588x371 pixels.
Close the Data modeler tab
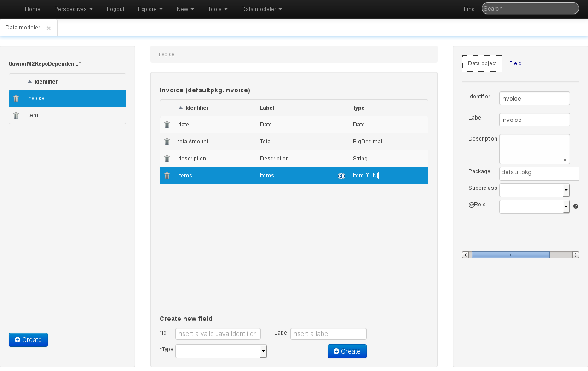pyautogui.click(x=49, y=28)
